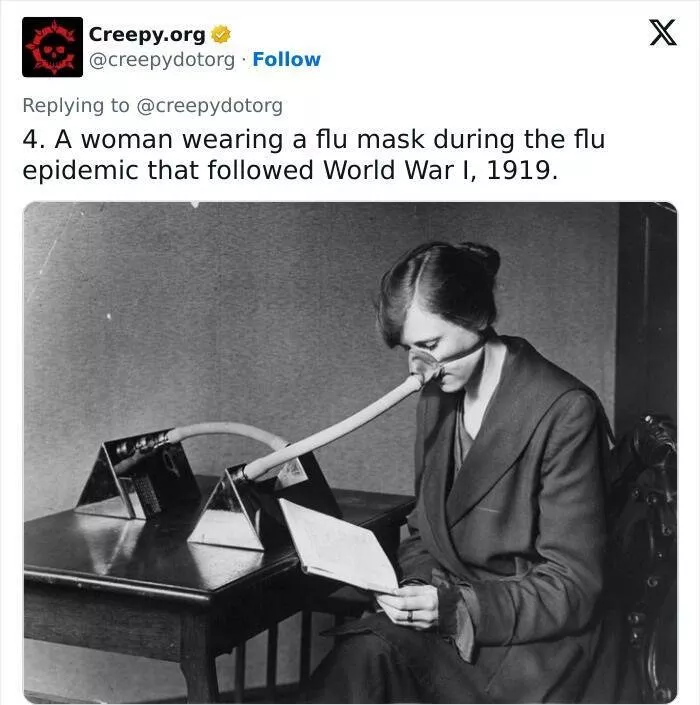This screenshot has width=700, height=705.
Task: Click the tweet text starting '4. A woman'
Action: (x=314, y=155)
